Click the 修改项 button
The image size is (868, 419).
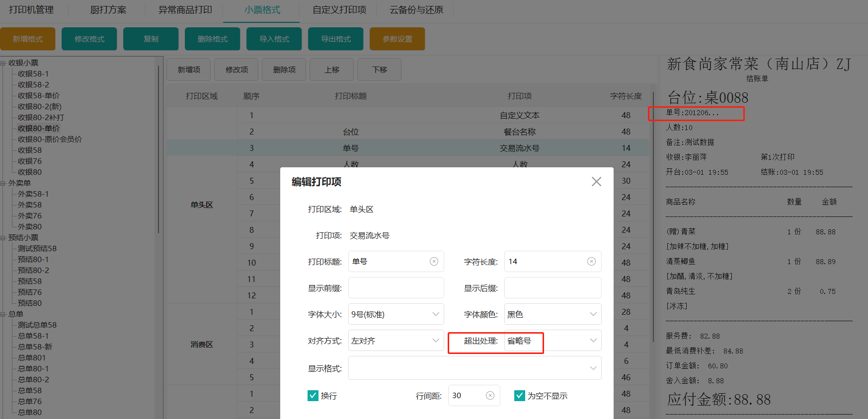click(x=237, y=70)
